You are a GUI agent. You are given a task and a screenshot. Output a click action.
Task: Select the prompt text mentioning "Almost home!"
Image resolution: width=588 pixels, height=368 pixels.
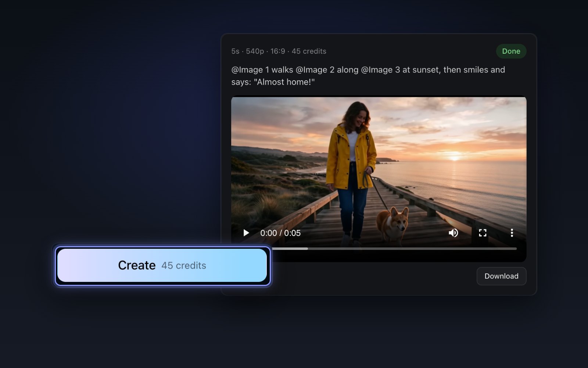point(368,76)
